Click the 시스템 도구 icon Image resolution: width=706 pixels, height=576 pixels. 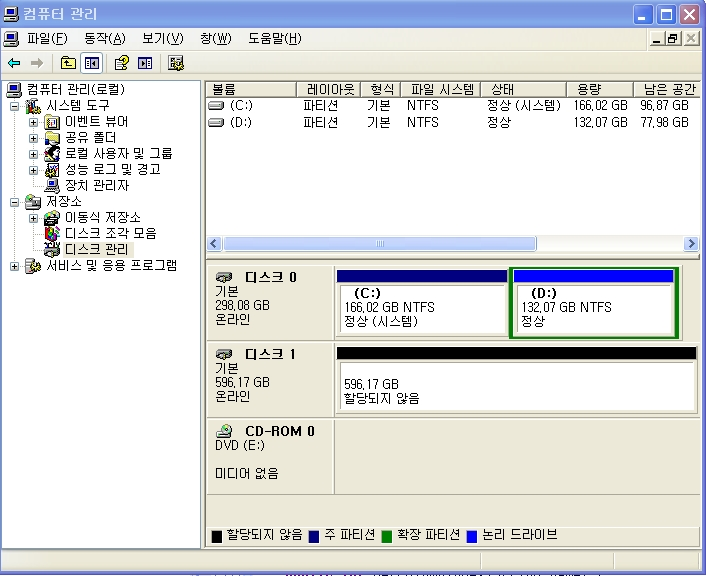33,106
